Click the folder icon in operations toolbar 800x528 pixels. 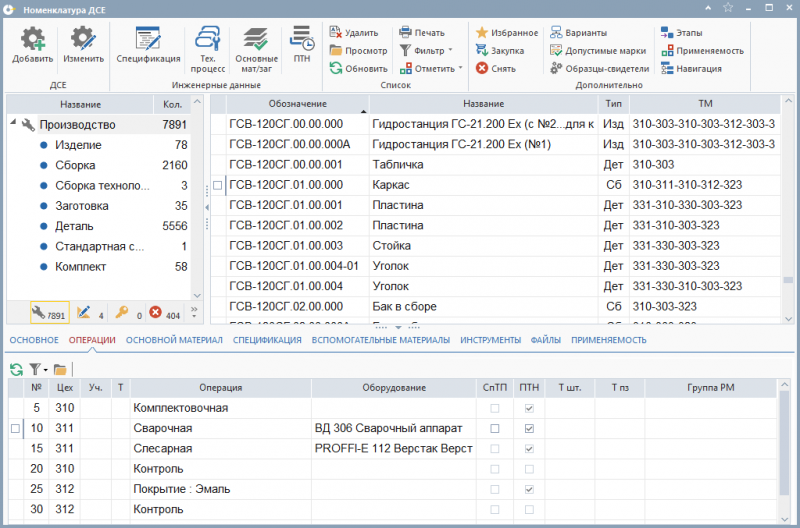(x=60, y=369)
